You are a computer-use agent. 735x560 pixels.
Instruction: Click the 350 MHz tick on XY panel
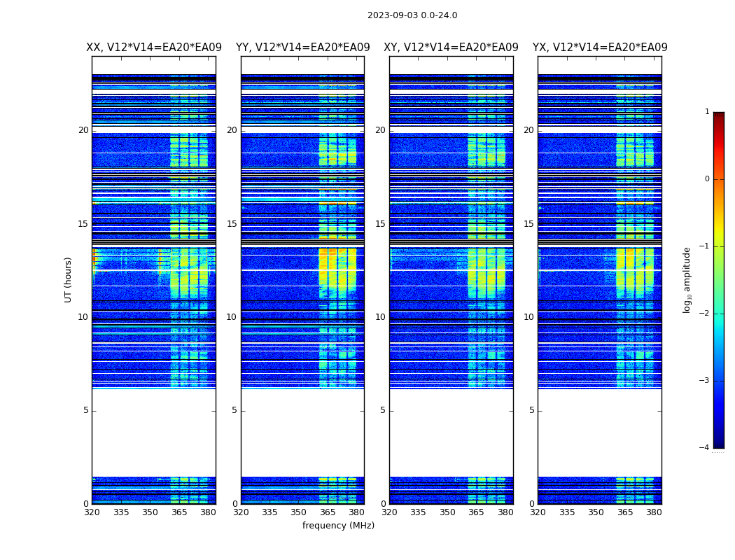[448, 512]
